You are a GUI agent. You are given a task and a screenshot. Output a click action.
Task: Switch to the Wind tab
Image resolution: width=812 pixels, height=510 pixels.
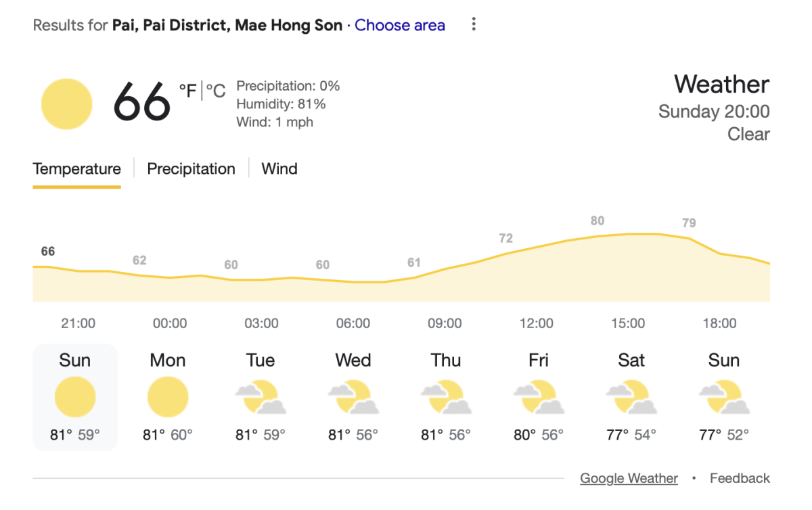(x=279, y=168)
